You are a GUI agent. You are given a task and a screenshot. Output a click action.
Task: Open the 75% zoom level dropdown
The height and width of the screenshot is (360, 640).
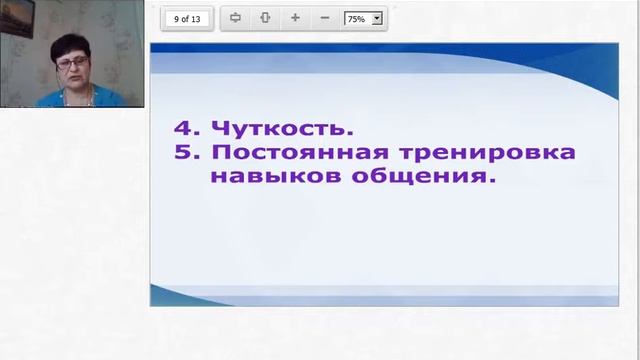[363, 19]
